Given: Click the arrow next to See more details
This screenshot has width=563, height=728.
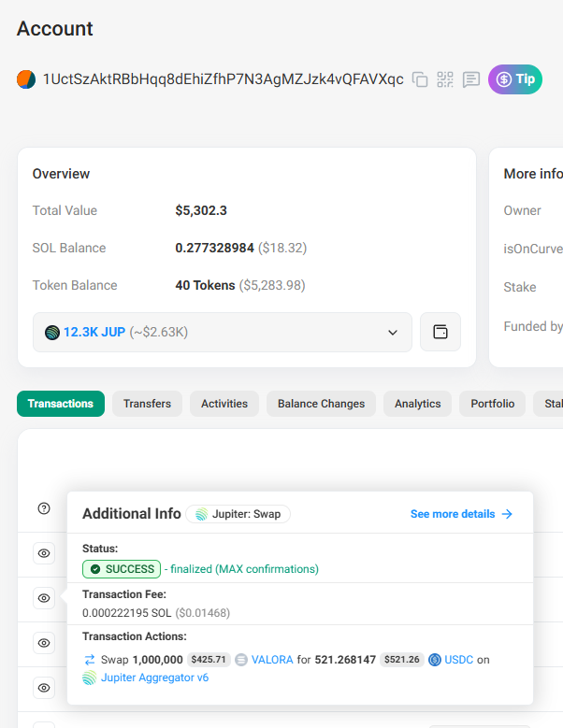Looking at the screenshot, I should point(507,514).
